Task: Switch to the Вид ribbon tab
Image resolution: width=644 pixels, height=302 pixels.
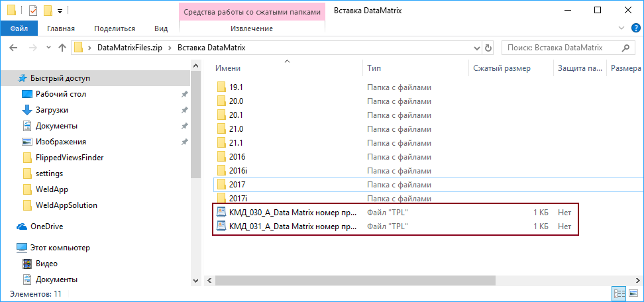Action: (161, 28)
